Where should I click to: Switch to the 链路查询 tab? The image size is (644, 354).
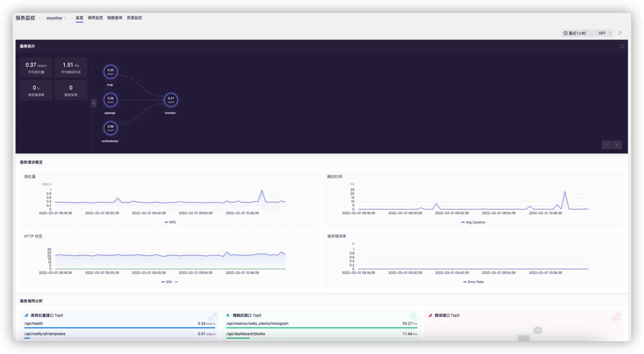click(x=115, y=18)
